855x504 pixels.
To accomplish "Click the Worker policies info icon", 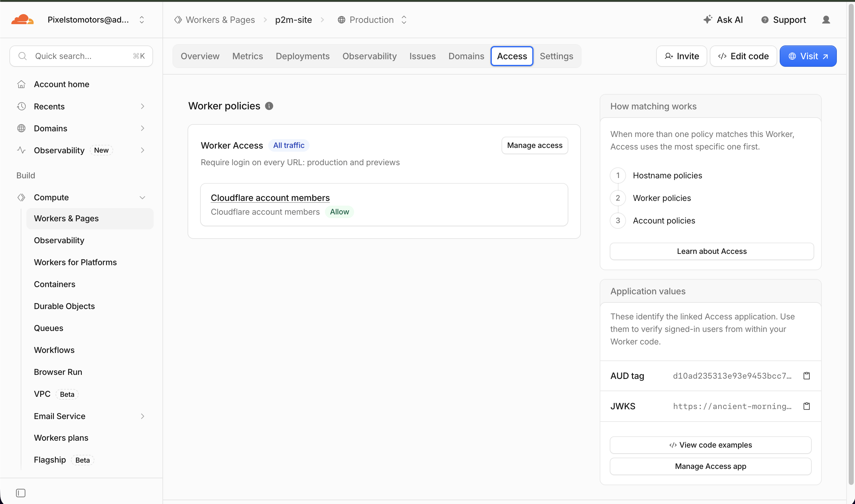I will (269, 106).
